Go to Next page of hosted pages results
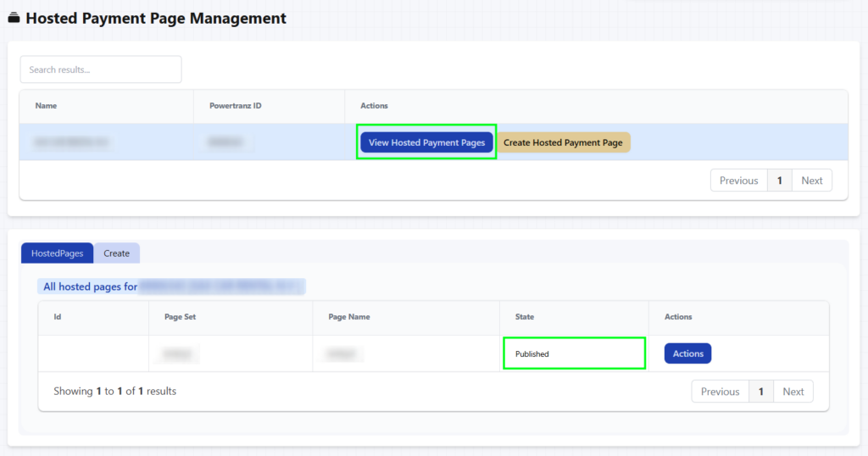868x456 pixels. [x=793, y=392]
